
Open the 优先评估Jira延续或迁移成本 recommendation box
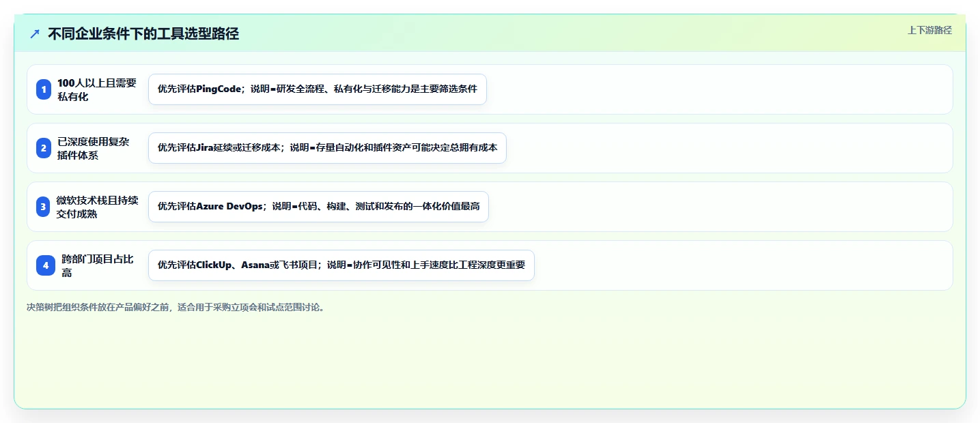pyautogui.click(x=327, y=148)
